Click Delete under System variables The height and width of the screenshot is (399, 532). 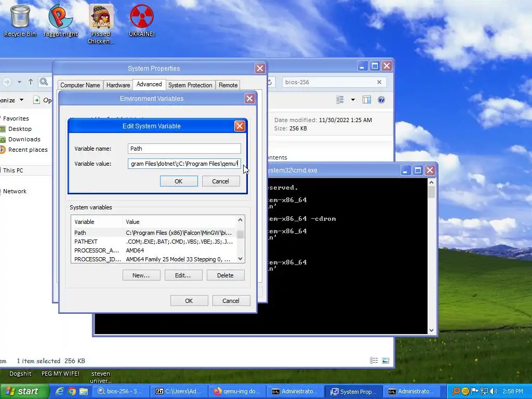pyautogui.click(x=225, y=275)
